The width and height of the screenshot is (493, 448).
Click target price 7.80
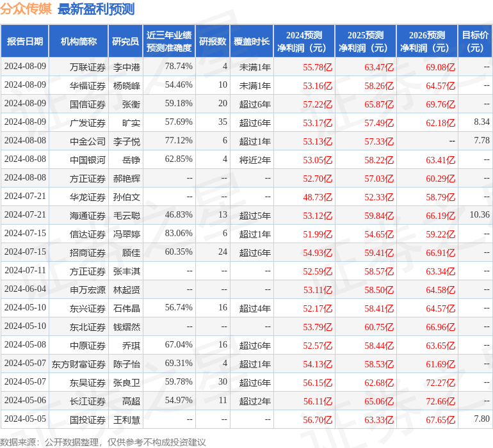click(481, 419)
